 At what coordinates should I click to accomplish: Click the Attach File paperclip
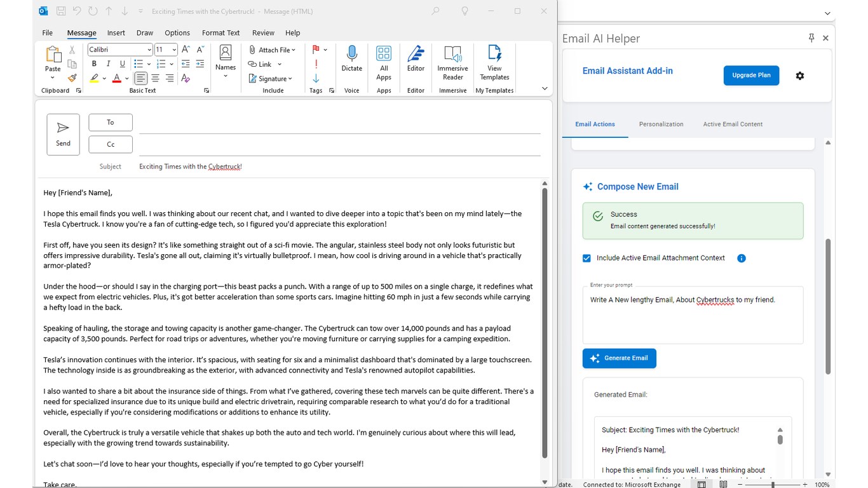pos(271,50)
